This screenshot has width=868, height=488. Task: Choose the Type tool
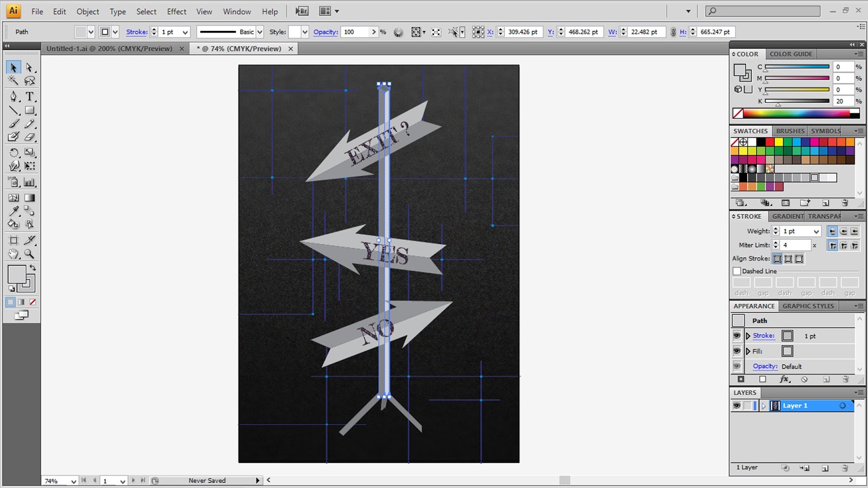(30, 97)
